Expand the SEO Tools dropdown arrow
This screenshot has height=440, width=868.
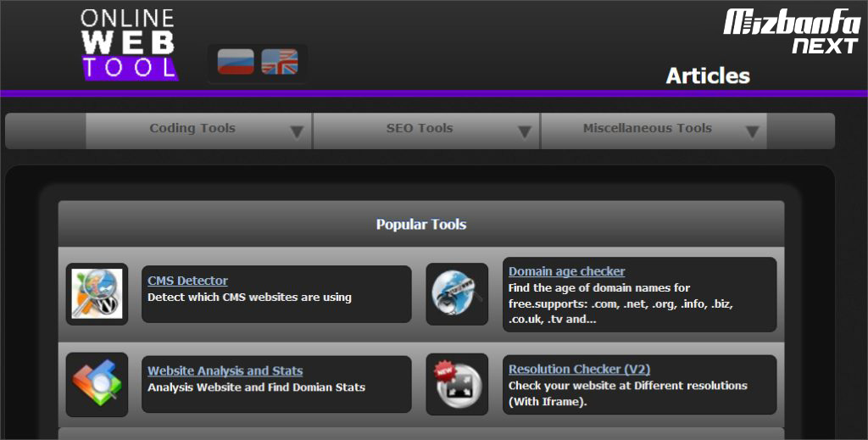pyautogui.click(x=524, y=131)
